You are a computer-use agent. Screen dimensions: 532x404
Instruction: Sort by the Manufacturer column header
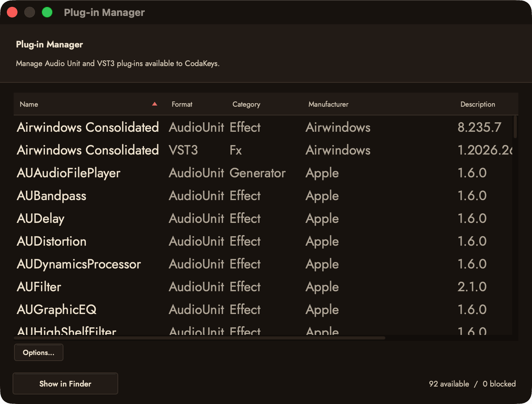(378, 104)
